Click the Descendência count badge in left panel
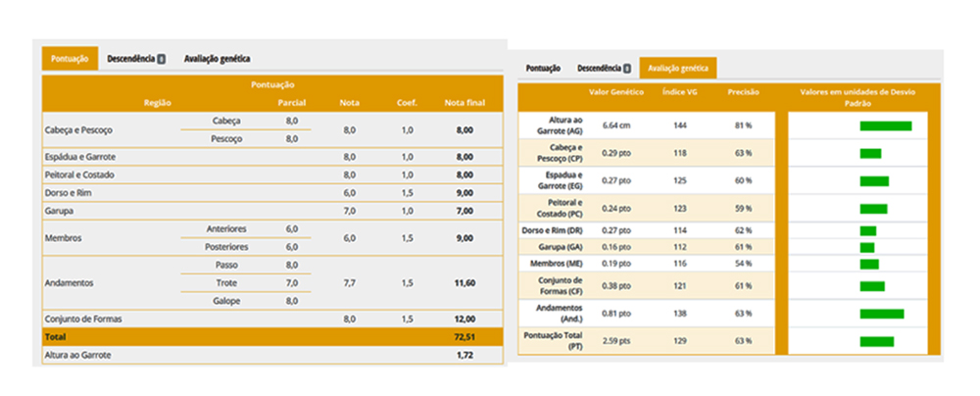This screenshot has width=980, height=396. (x=161, y=59)
